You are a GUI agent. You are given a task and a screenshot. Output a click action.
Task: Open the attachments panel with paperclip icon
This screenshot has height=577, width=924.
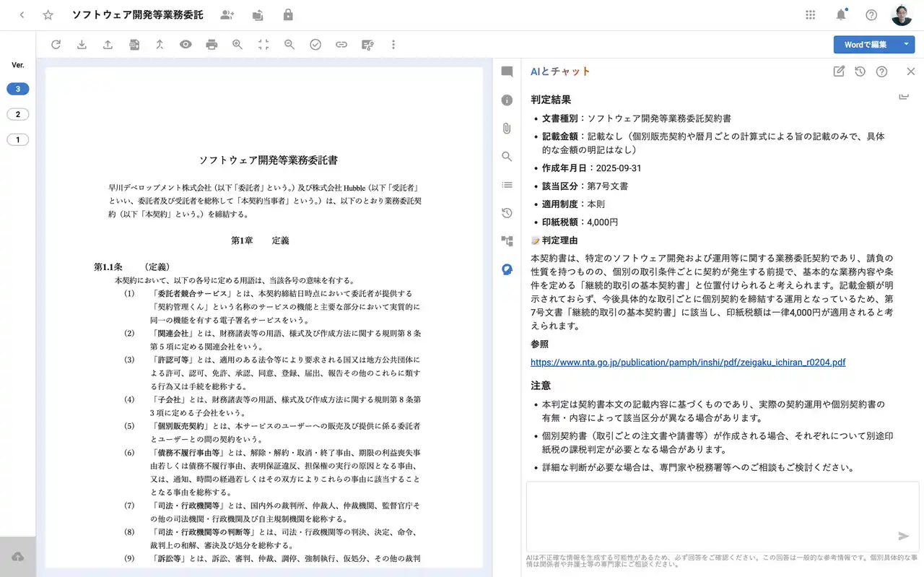coord(507,129)
